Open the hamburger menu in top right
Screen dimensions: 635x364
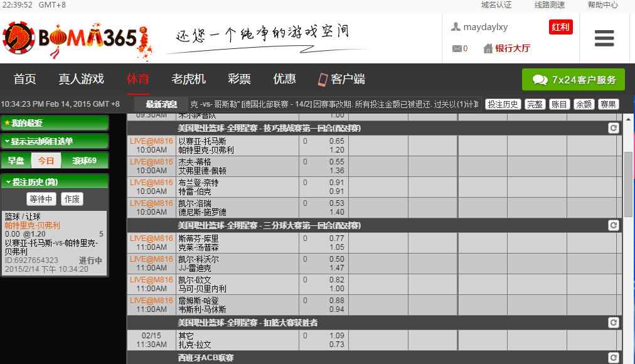(604, 38)
